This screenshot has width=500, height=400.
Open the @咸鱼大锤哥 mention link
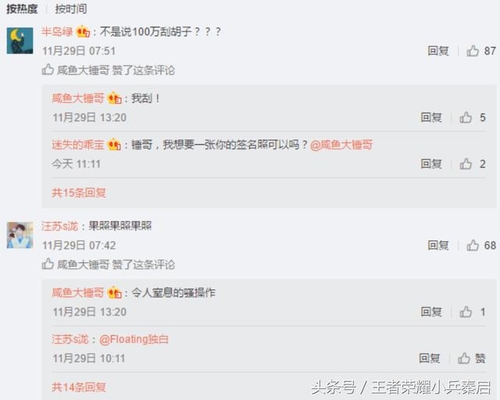coord(341,145)
